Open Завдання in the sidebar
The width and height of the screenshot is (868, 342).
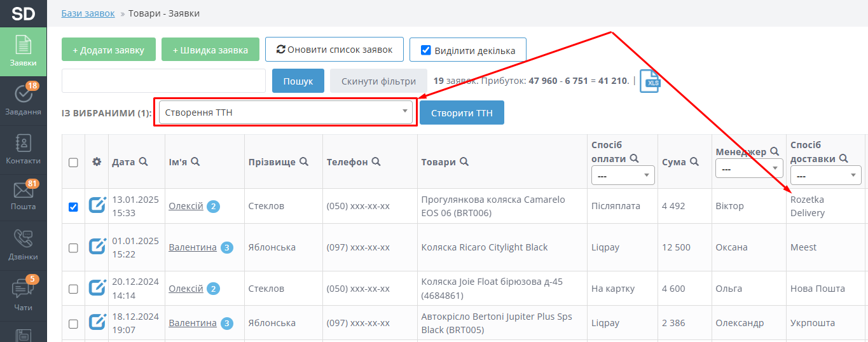pos(23,99)
